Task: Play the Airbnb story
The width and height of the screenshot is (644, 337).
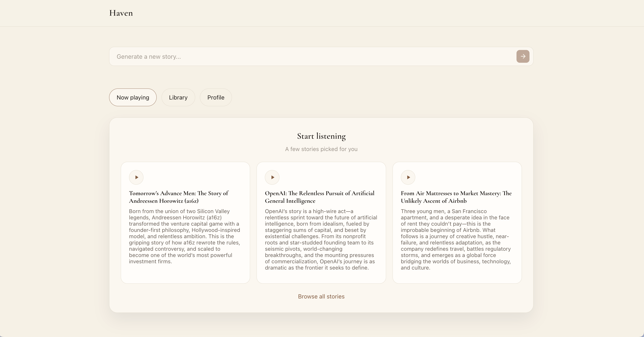Action: click(x=408, y=177)
